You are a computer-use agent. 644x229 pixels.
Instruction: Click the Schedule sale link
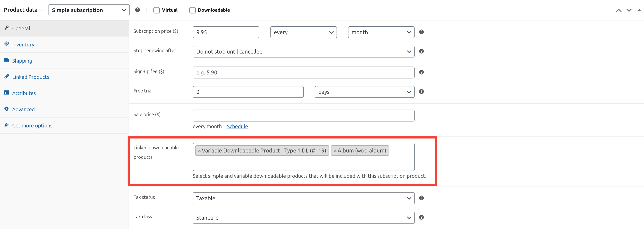(x=237, y=126)
